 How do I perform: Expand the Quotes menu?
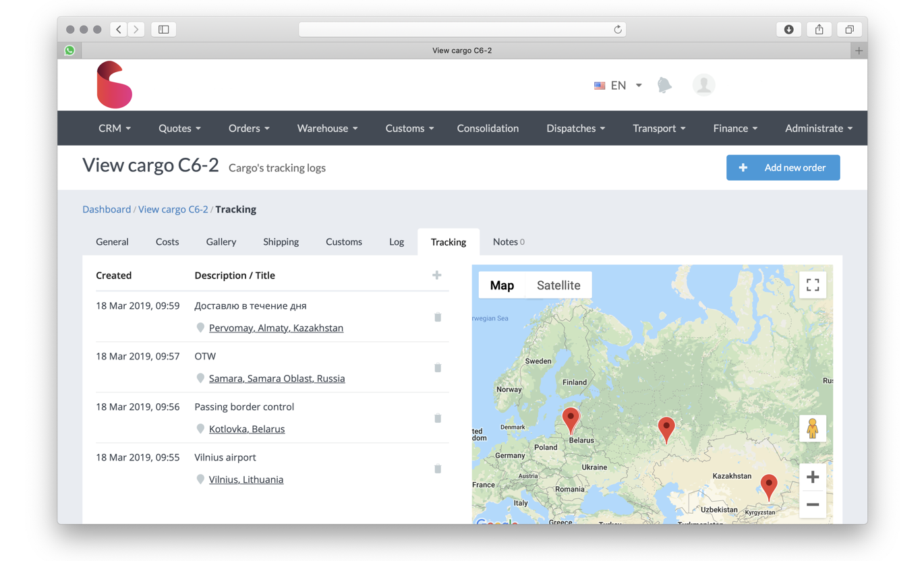click(179, 128)
